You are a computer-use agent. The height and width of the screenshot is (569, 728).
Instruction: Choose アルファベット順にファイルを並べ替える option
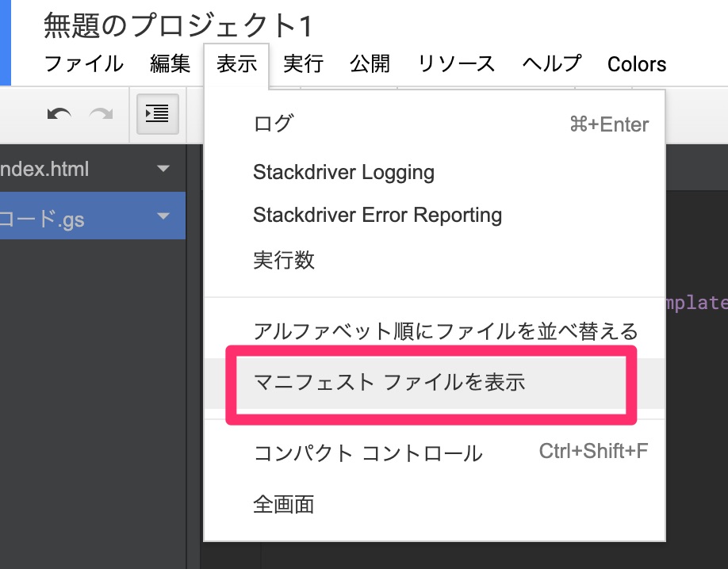[x=445, y=330]
